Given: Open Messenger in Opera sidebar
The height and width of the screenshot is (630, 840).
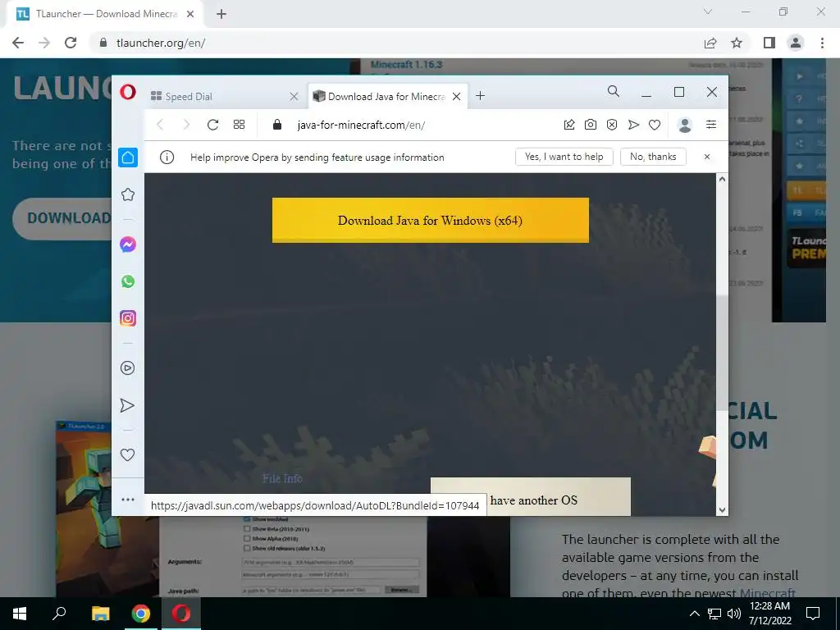Looking at the screenshot, I should pyautogui.click(x=127, y=244).
